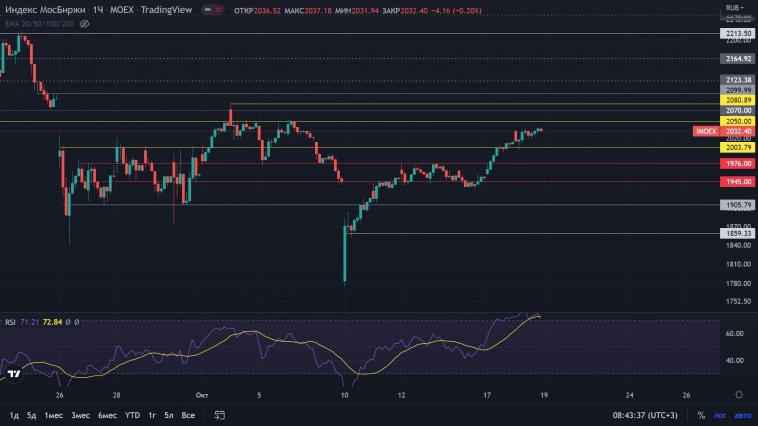Select the 1д time range

pos(14,415)
